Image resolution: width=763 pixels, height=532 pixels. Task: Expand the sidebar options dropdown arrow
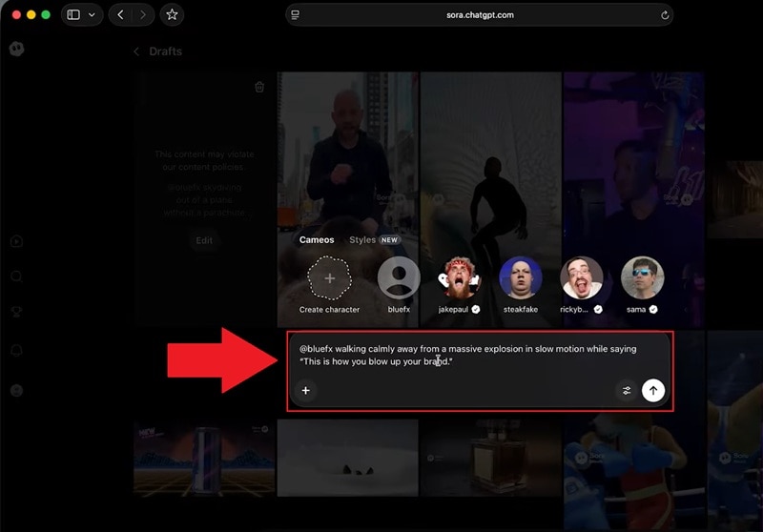click(92, 14)
